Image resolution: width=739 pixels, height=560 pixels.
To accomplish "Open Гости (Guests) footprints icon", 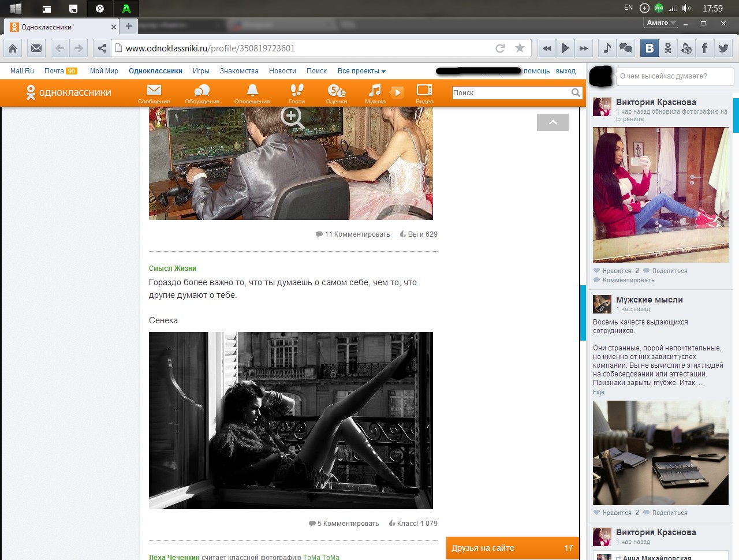I will tap(296, 93).
